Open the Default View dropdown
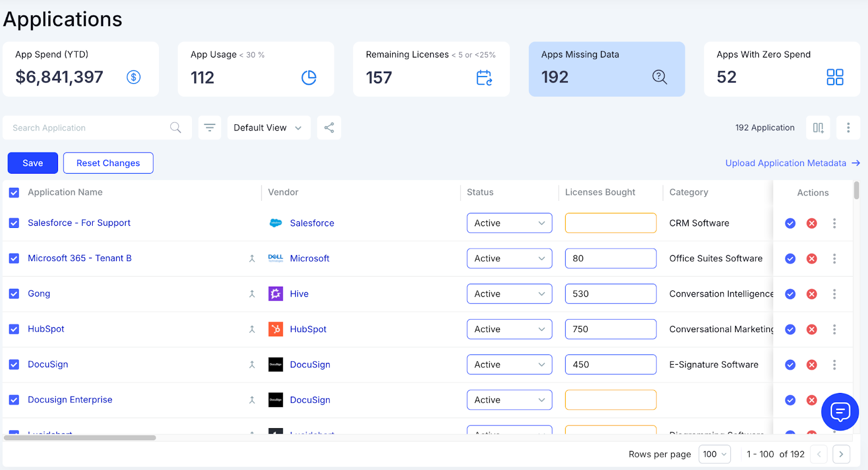The height and width of the screenshot is (470, 868). [269, 128]
